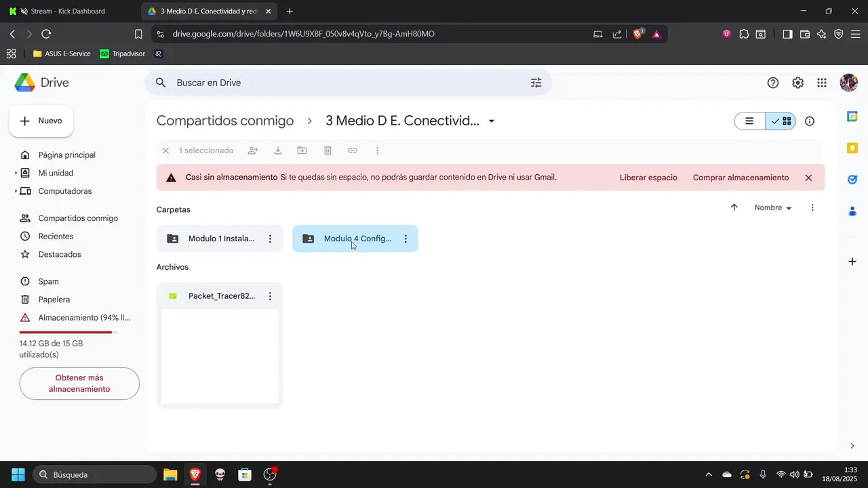Open Modulo 1 Instala folder
Screen dimensions: 868x488
pos(220,239)
